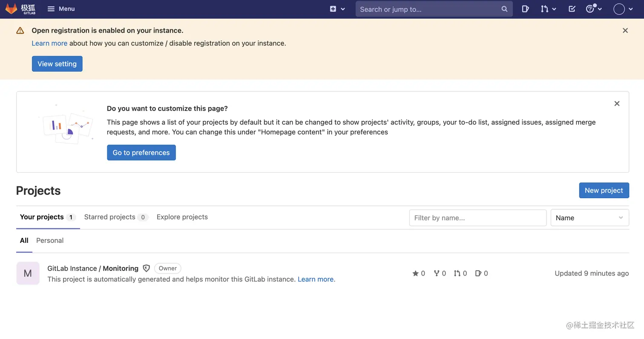Select the Personal projects sub-tab
The height and width of the screenshot is (339, 644).
pyautogui.click(x=50, y=241)
